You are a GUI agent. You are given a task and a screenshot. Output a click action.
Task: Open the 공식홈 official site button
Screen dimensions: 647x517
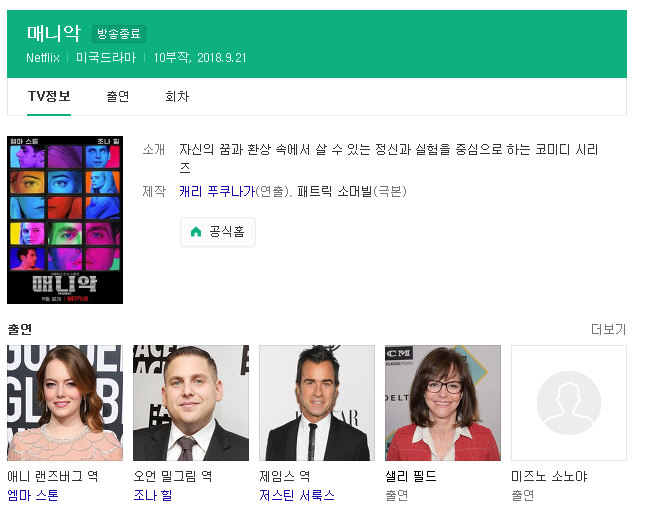218,232
